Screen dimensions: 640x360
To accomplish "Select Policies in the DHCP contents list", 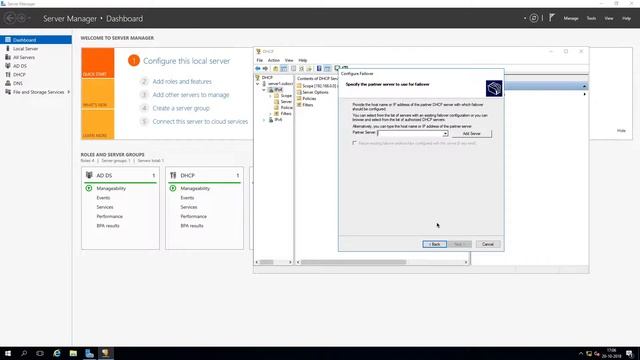I will point(309,98).
